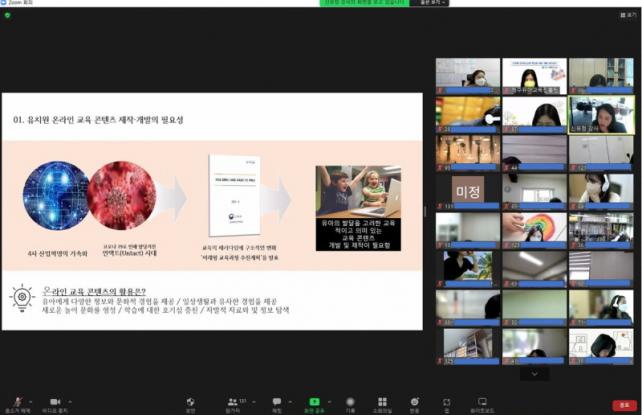This screenshot has width=642, height=415.
Task: Select the 미정 participant tile
Action: coord(468,189)
